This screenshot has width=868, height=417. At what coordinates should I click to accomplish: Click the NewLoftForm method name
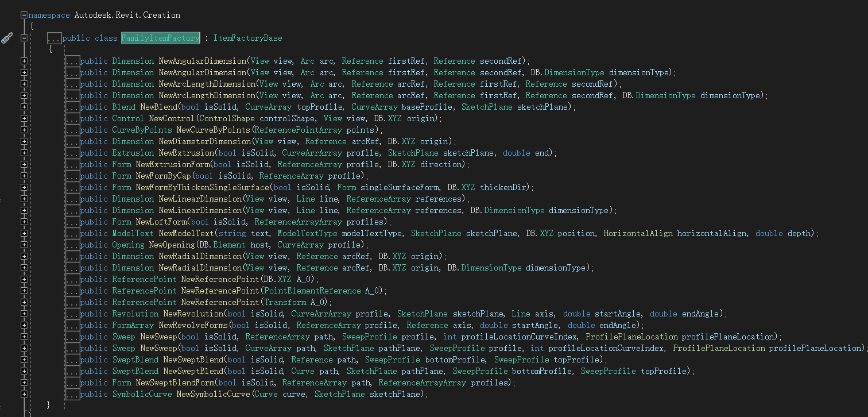point(161,222)
